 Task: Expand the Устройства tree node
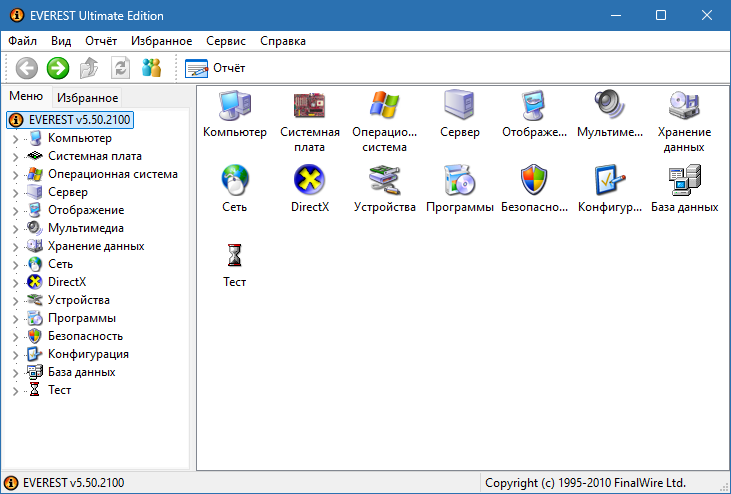[15, 301]
